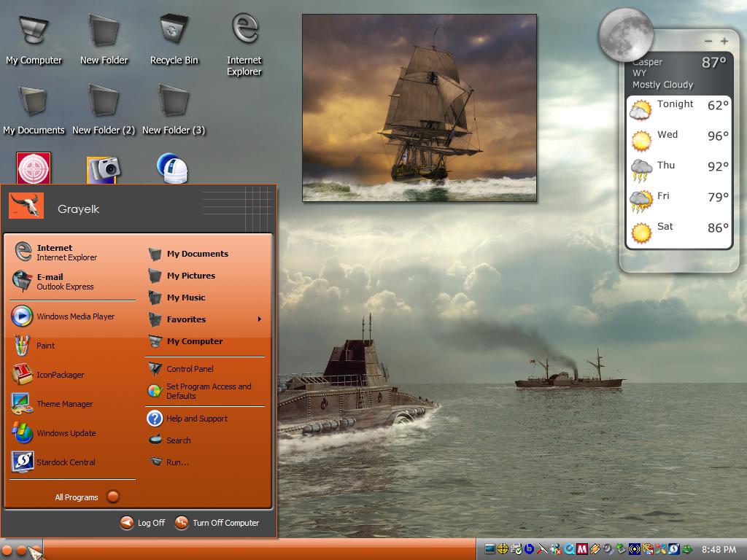Viewport: 747px width, 560px height.
Task: Expand the Favorites submenu arrow
Action: point(259,319)
